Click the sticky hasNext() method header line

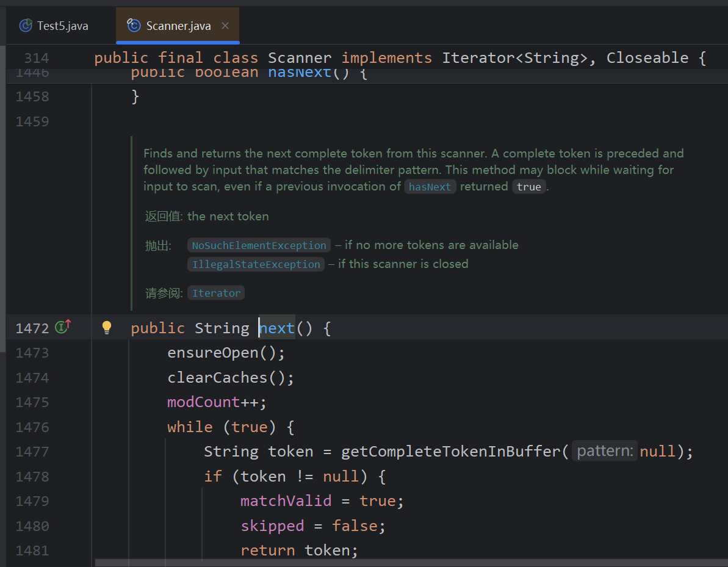[249, 74]
